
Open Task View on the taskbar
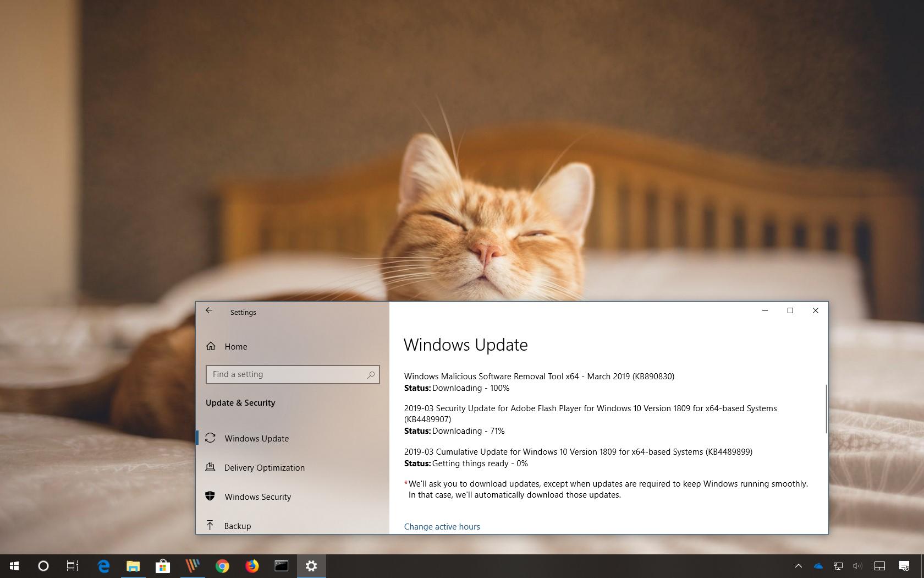click(73, 566)
